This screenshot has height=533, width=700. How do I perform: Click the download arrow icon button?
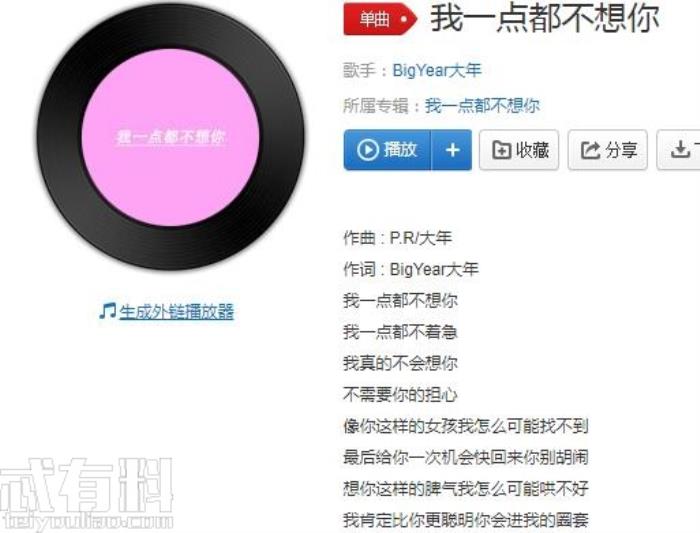pos(680,150)
